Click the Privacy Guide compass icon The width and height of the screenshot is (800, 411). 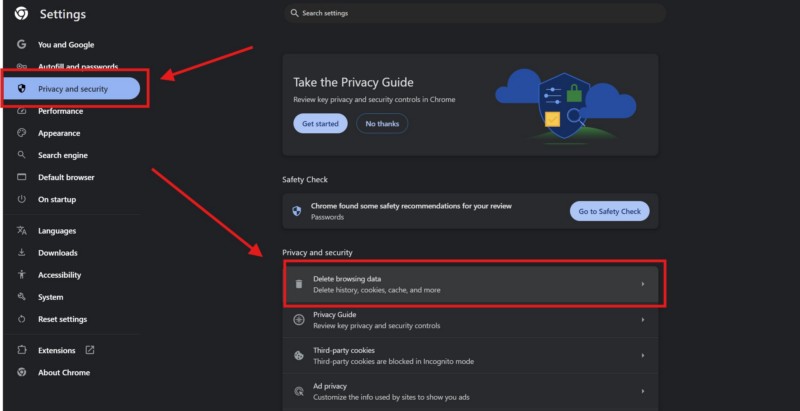coord(298,320)
